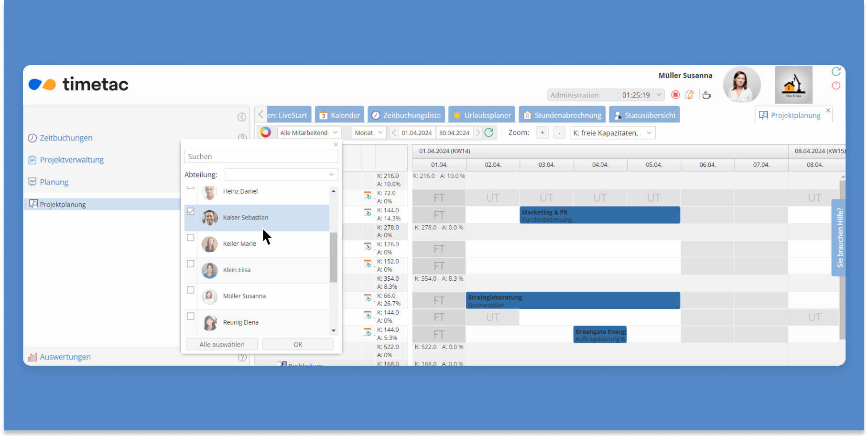Viewport: 868px width, 438px height.
Task: Click the green reload icon at top right
Action: 836,71
